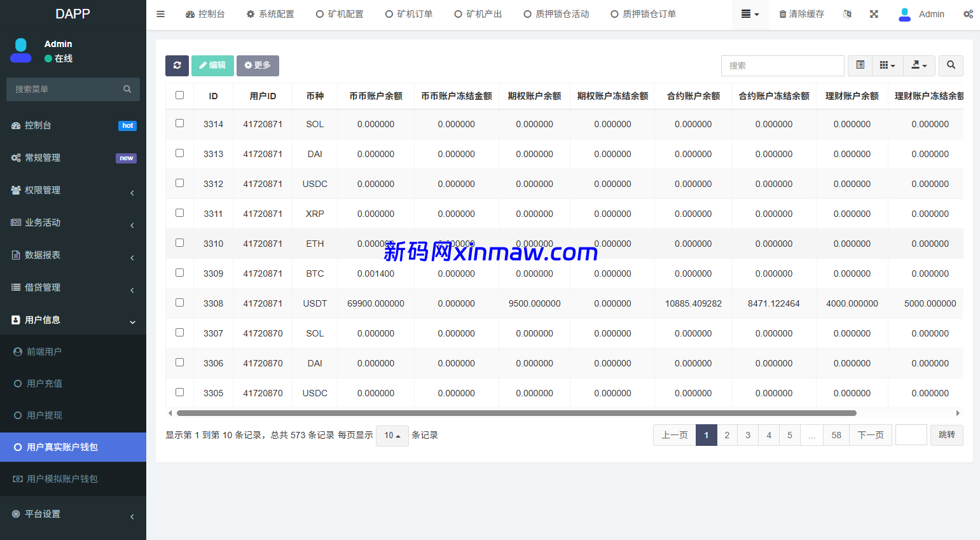Viewport: 980px width, 540px height.
Task: Check the select-all checkbox in table header
Action: coord(180,95)
